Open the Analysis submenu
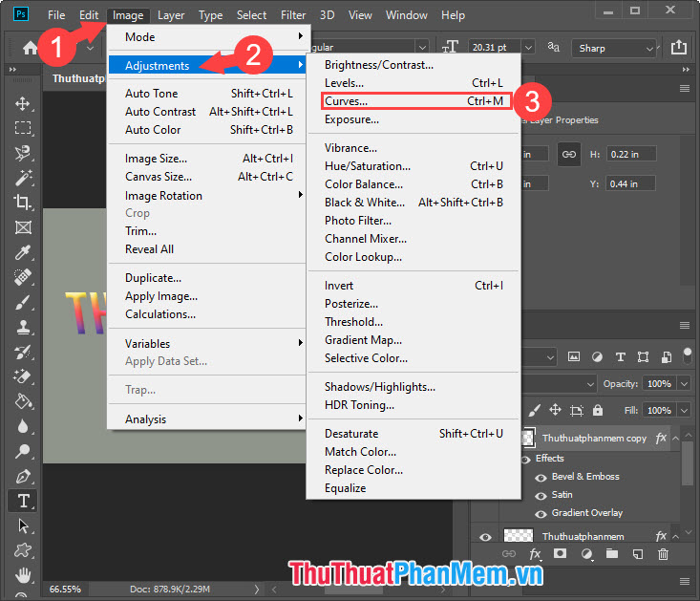 point(206,419)
